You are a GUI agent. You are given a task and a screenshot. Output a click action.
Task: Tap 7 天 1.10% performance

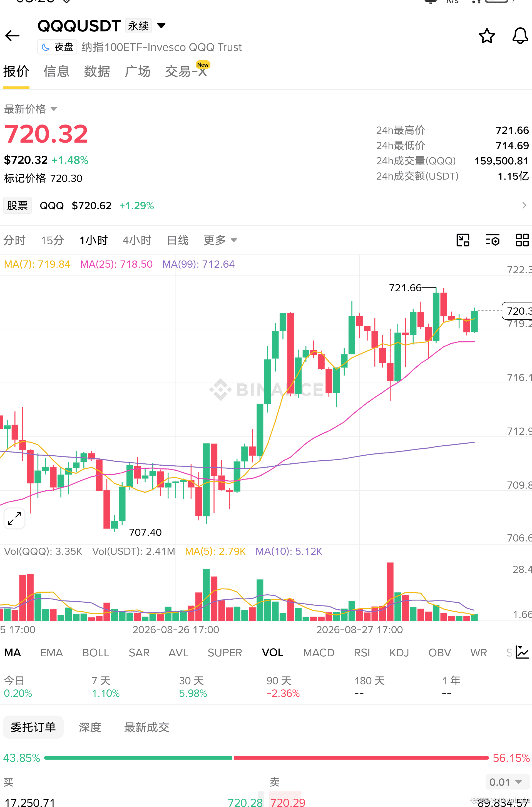[x=106, y=687]
